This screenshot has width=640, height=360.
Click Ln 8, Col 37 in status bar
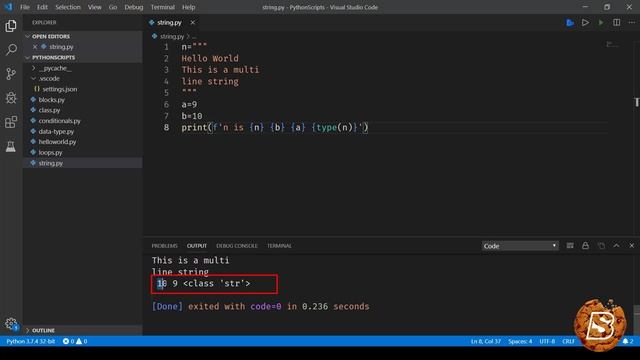[x=486, y=341]
